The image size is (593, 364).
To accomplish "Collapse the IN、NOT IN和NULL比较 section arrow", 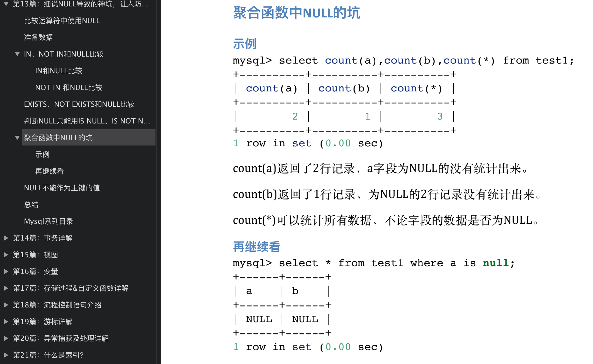I will tap(17, 54).
